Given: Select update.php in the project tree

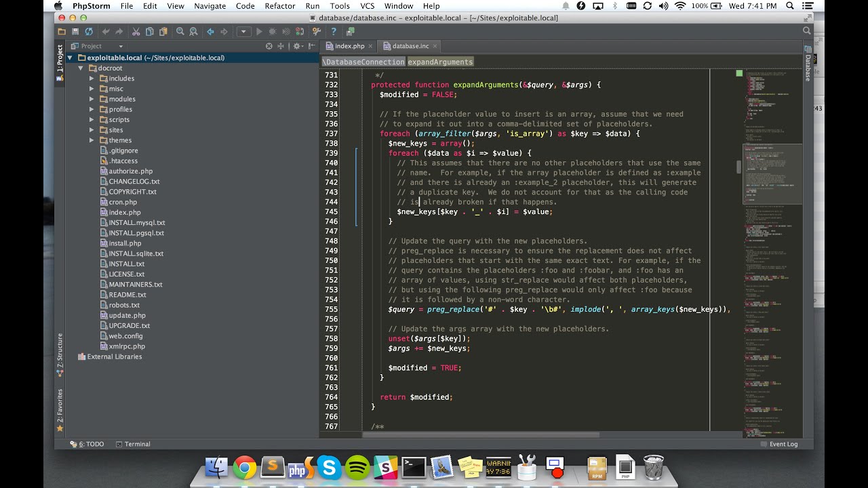Looking at the screenshot, I should coord(127,315).
